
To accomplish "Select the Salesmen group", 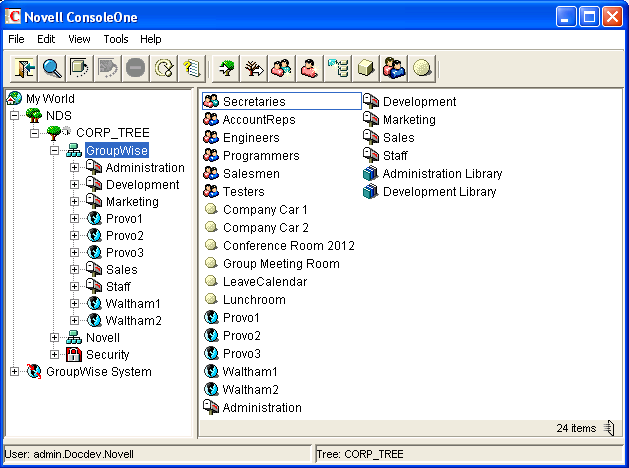I will [252, 174].
